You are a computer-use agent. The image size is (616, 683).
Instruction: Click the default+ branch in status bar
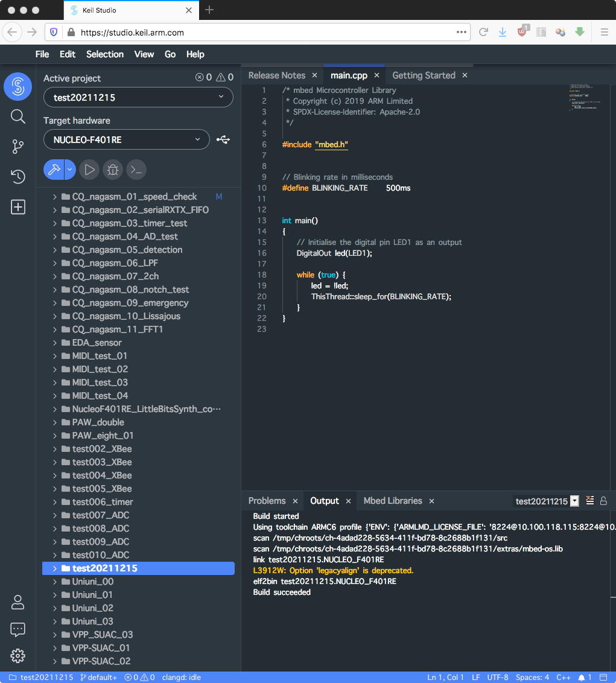98,678
